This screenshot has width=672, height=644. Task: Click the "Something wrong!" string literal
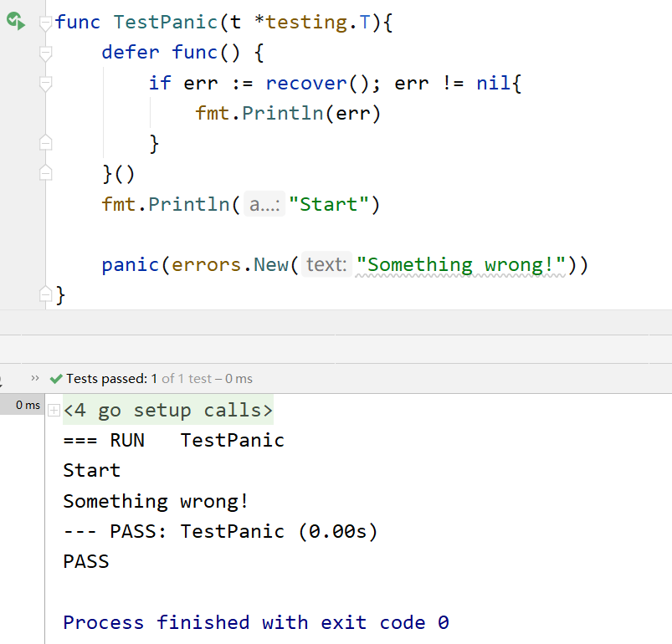point(461,265)
